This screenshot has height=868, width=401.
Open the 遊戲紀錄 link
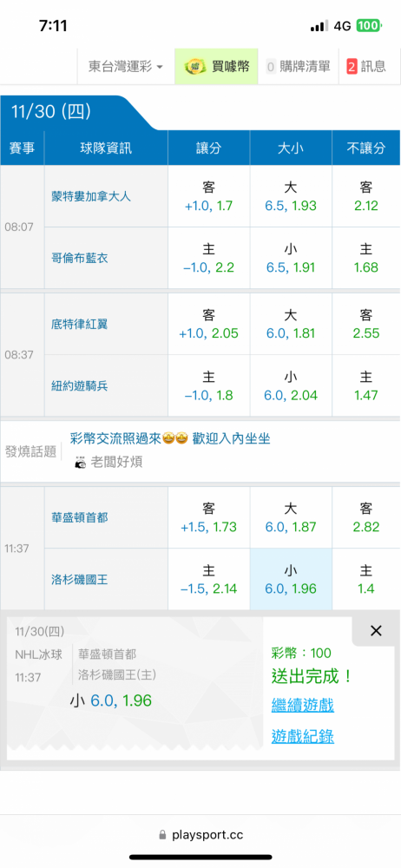pos(302,736)
